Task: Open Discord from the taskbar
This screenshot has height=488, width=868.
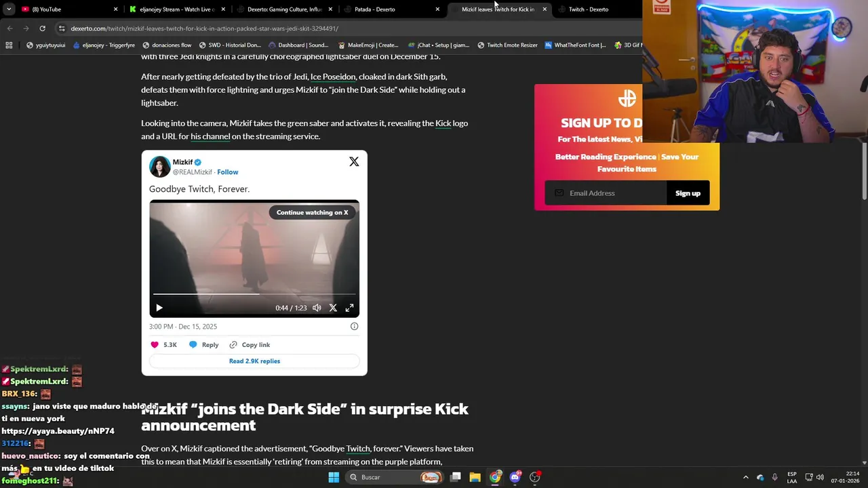Action: (515, 477)
